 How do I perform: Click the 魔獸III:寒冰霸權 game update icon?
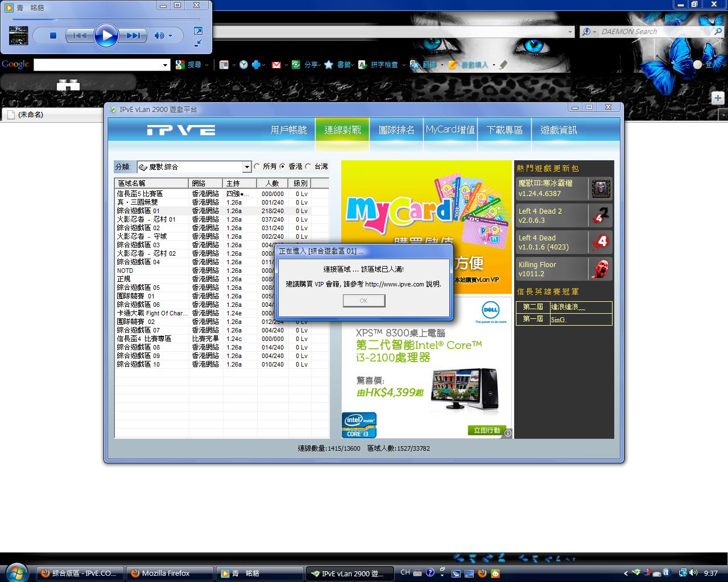[x=601, y=189]
